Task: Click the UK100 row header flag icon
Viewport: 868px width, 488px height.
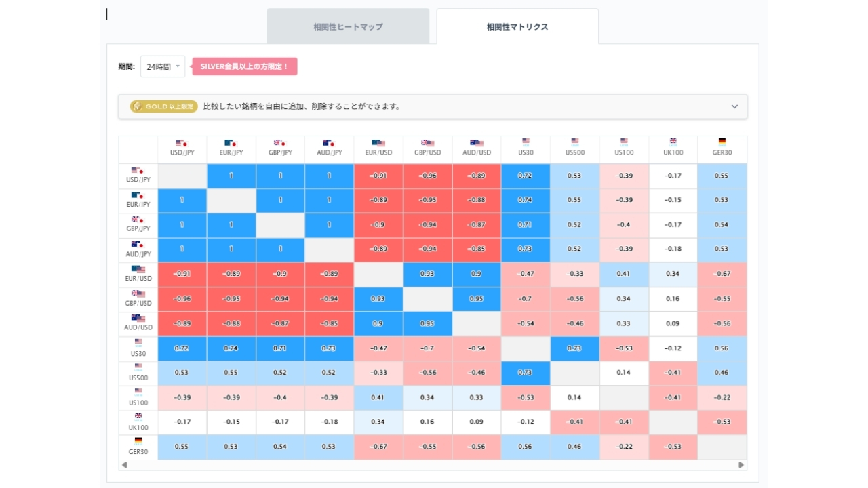Action: click(x=138, y=417)
